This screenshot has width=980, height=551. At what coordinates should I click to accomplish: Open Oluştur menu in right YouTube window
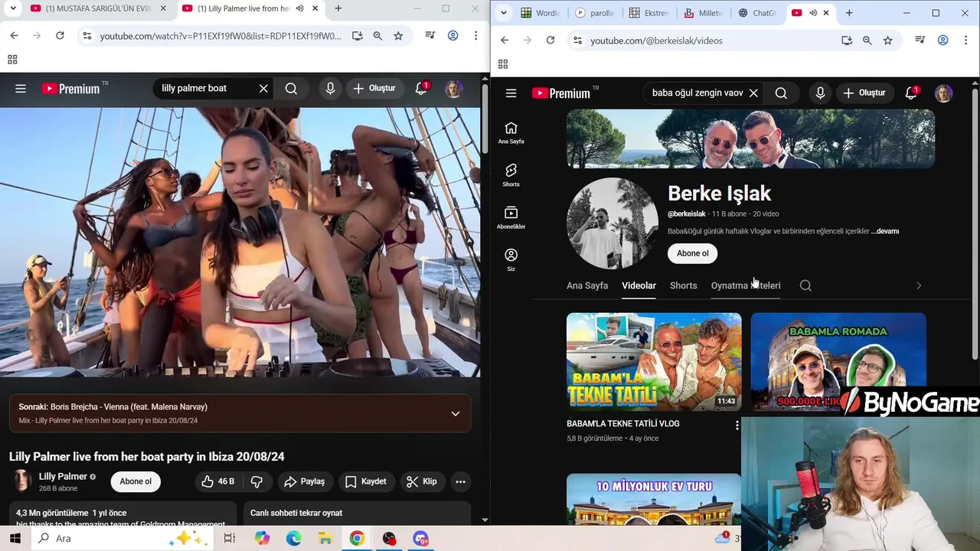pos(864,93)
